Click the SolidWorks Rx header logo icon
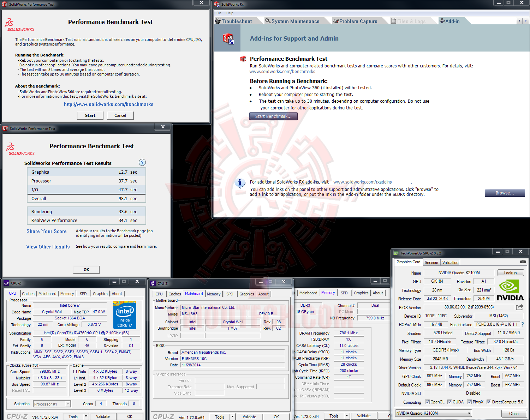This screenshot has width=530, height=420. [x=228, y=39]
